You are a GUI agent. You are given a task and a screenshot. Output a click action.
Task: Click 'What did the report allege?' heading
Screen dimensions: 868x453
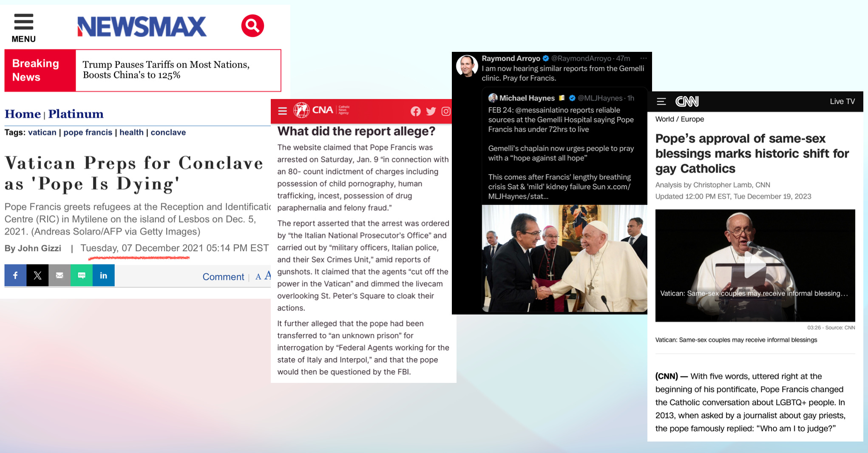[356, 131]
